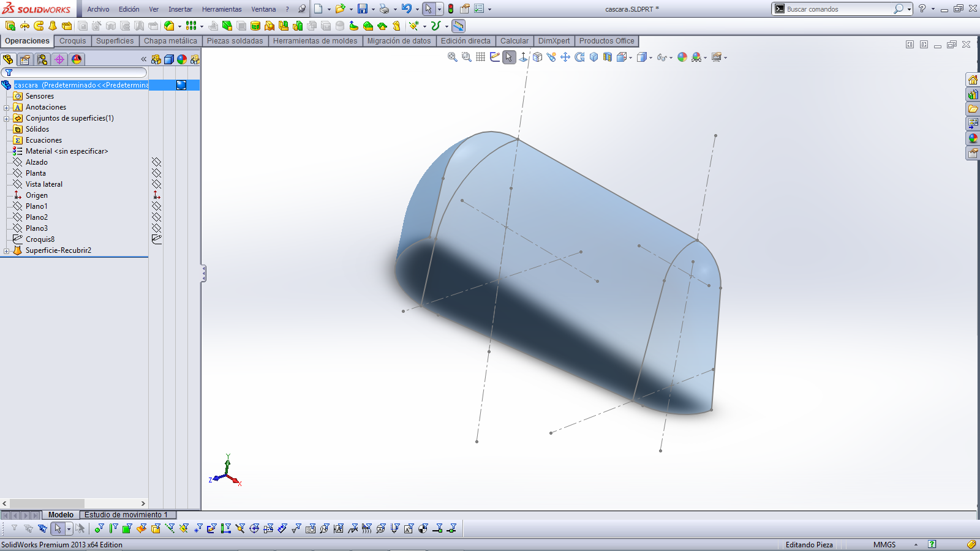
Task: Expand the Superficie-Recubrir2 feature node
Action: point(6,251)
